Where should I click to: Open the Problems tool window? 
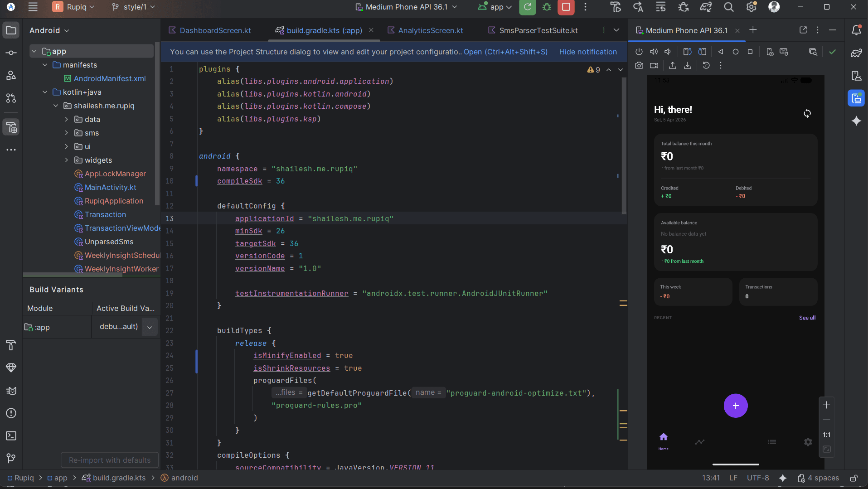pyautogui.click(x=11, y=413)
